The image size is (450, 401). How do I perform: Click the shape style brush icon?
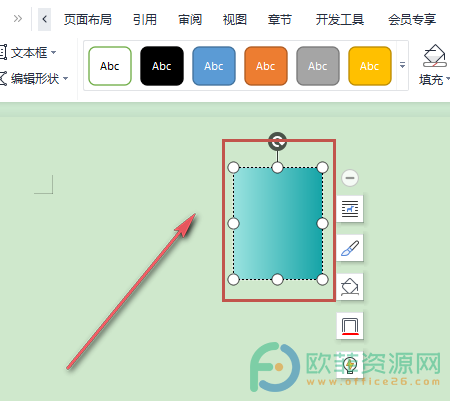coord(350,248)
